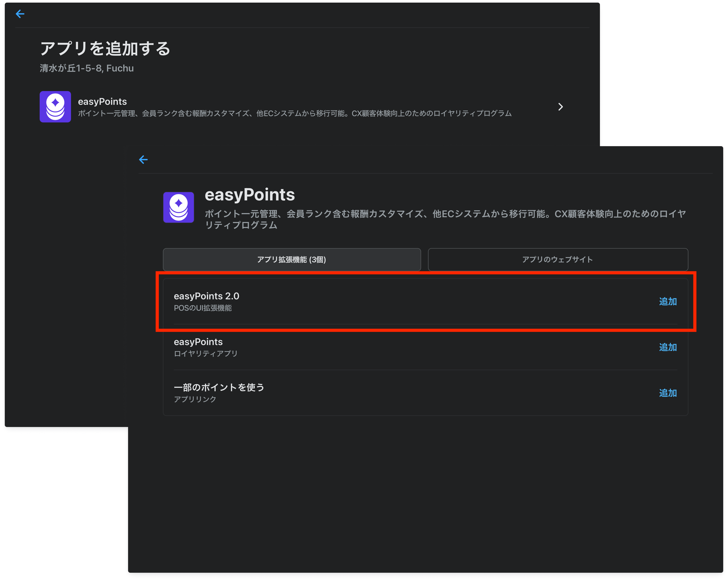Click the easyPoints name in the アプリを追加する list
This screenshot has width=728, height=581.
102,102
